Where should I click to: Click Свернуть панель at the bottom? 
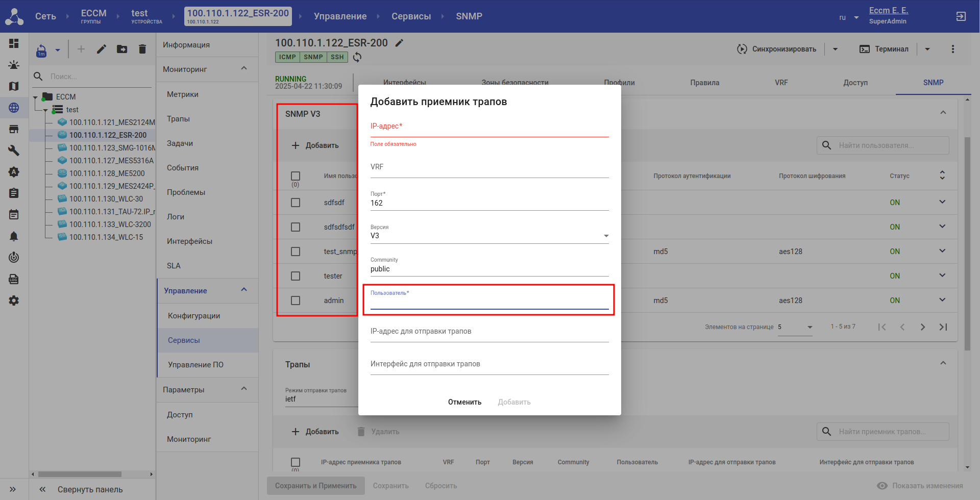81,489
